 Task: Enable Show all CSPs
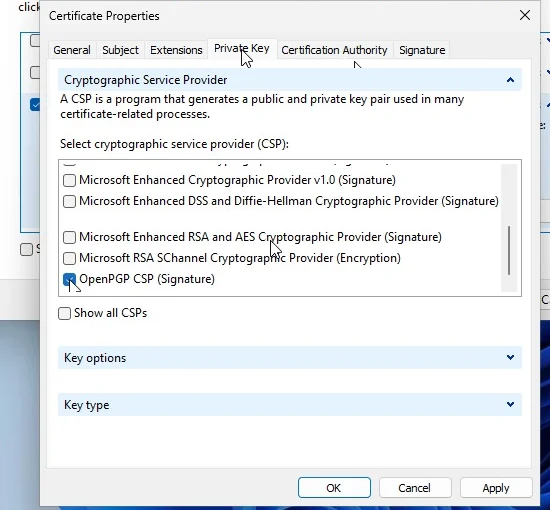pos(65,313)
